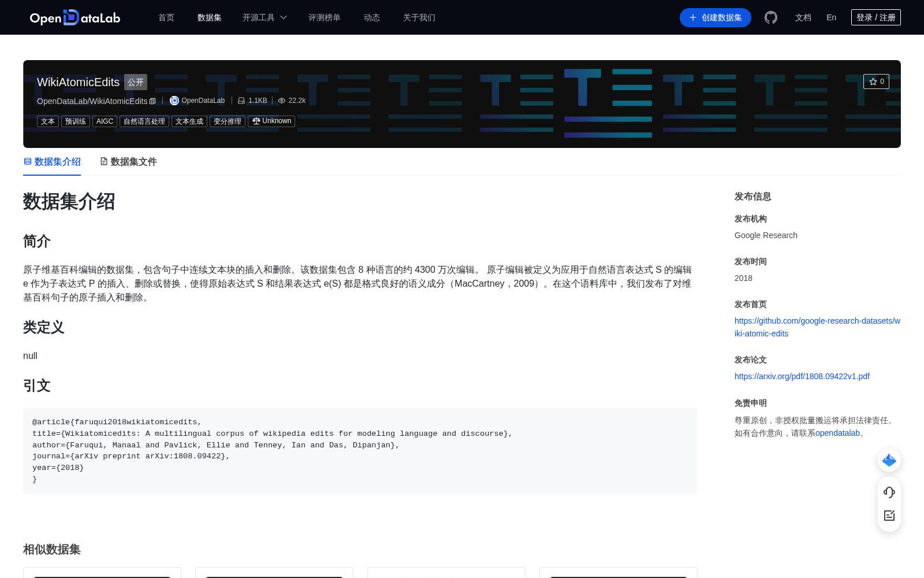
Task: Open 文档 link in header
Action: 803,17
